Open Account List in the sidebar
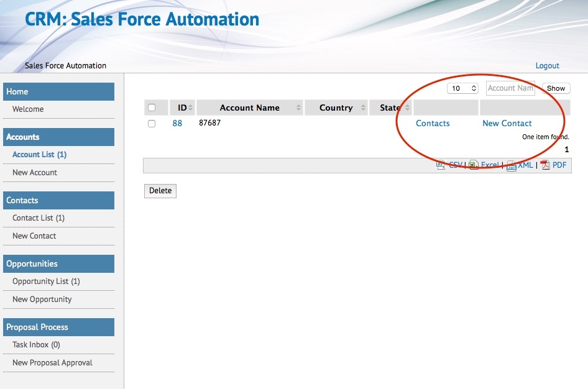 tap(39, 155)
